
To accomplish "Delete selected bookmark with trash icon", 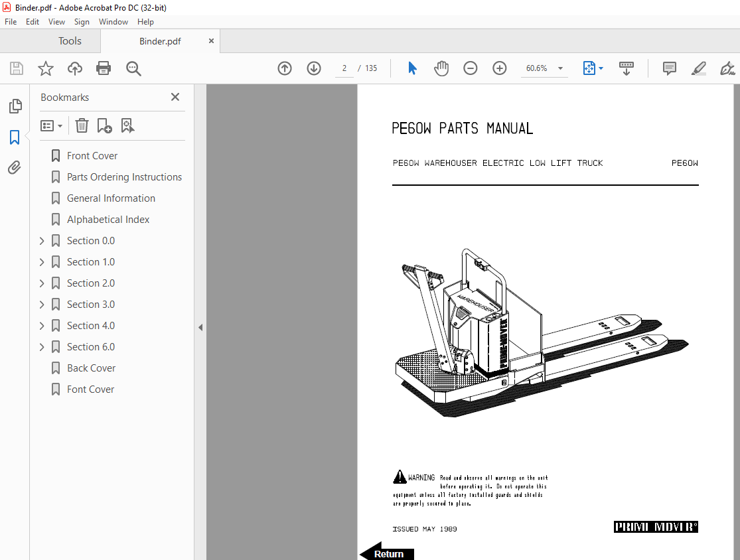I will (x=82, y=125).
